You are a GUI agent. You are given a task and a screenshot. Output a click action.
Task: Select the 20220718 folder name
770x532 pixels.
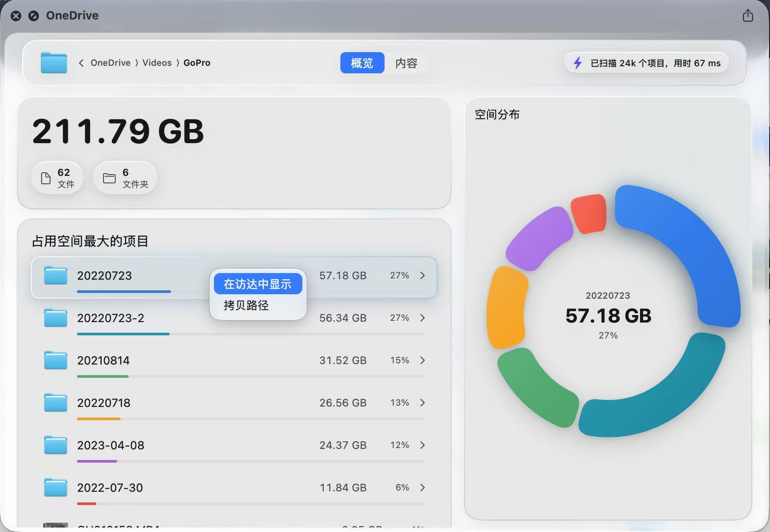coord(104,403)
